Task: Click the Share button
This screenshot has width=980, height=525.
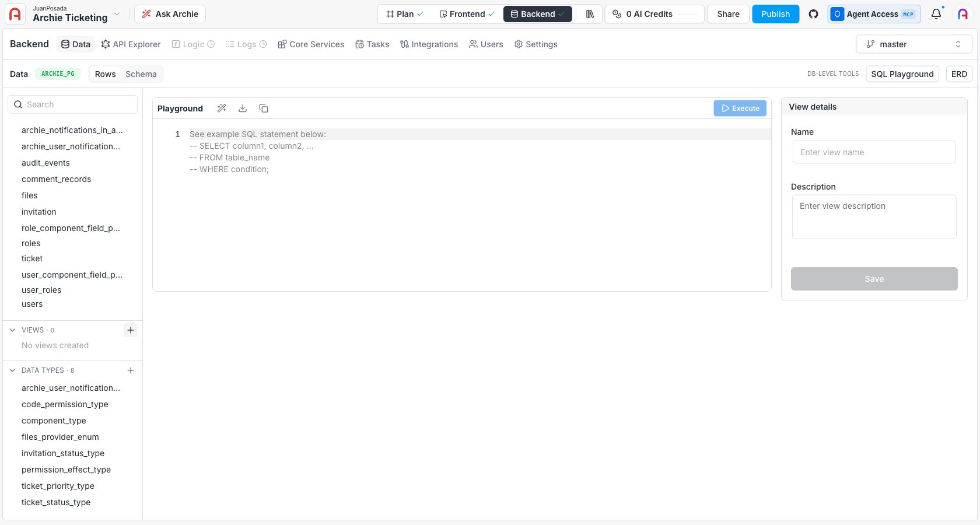Action: tap(728, 14)
